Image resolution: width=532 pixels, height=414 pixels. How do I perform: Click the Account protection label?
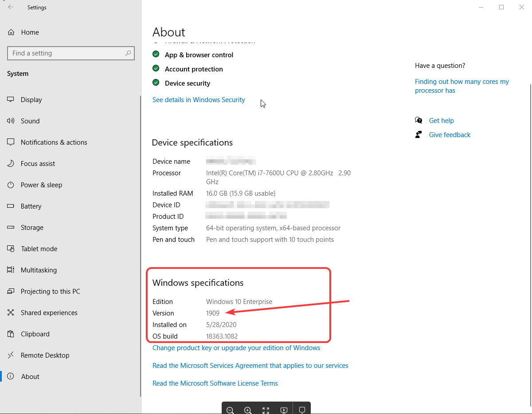coord(194,69)
